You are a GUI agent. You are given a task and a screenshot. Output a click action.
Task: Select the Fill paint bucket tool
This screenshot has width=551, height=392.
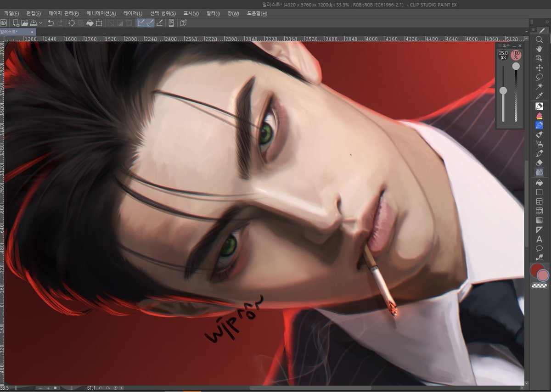[540, 183]
